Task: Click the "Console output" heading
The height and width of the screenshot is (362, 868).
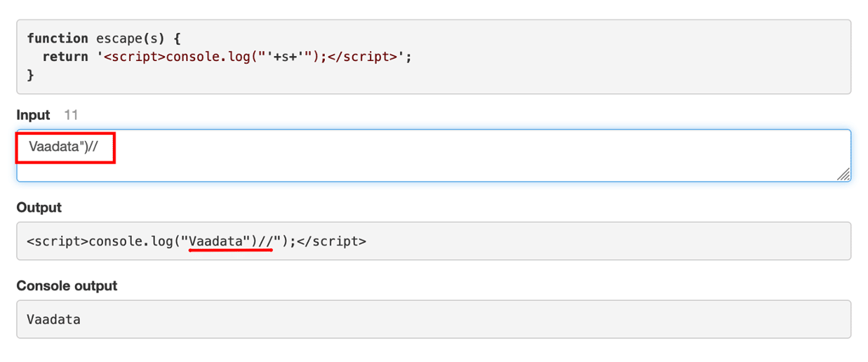Action: 67,286
